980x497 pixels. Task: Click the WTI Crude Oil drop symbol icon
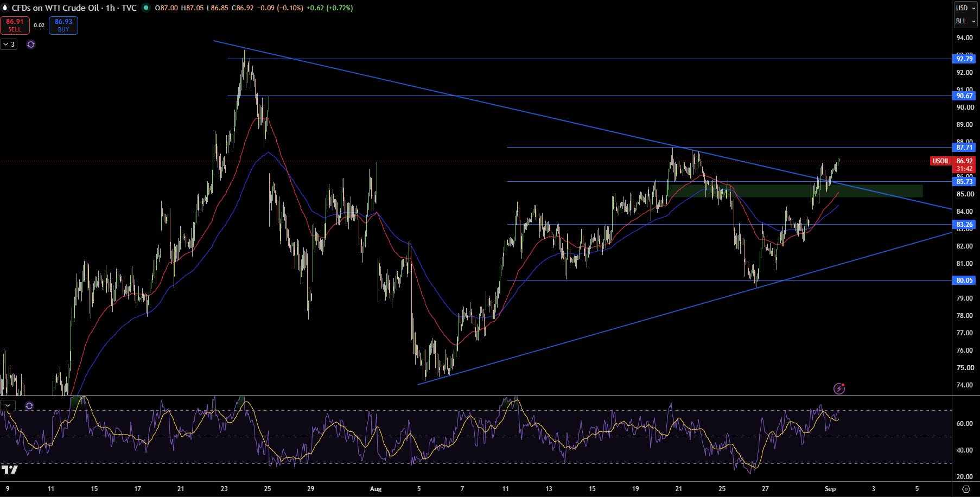coord(5,8)
